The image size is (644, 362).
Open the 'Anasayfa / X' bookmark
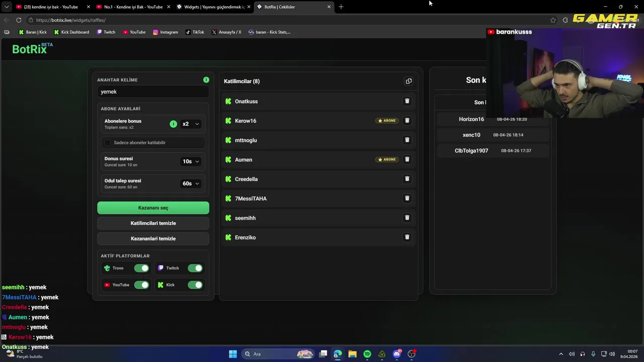(x=226, y=32)
